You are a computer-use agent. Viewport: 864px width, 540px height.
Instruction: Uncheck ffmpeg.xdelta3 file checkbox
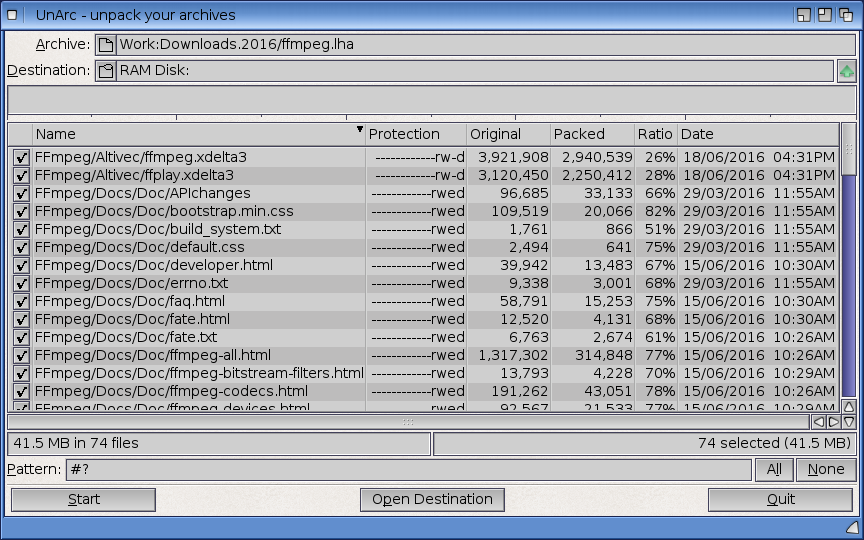[21, 157]
